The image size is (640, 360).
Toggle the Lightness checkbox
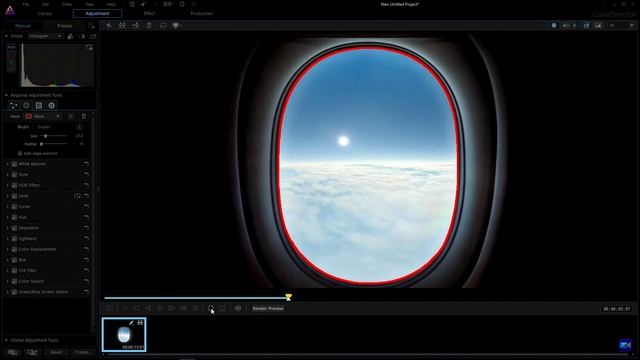(x=14, y=238)
